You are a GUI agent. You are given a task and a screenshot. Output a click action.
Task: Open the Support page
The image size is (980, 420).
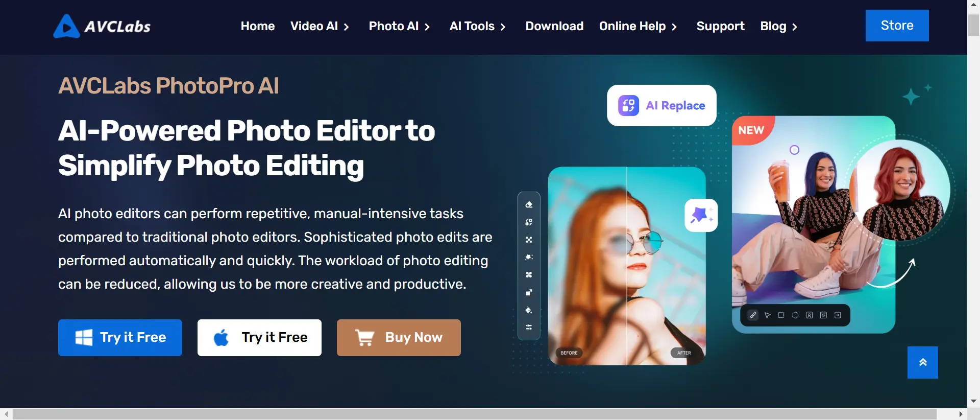click(x=720, y=26)
